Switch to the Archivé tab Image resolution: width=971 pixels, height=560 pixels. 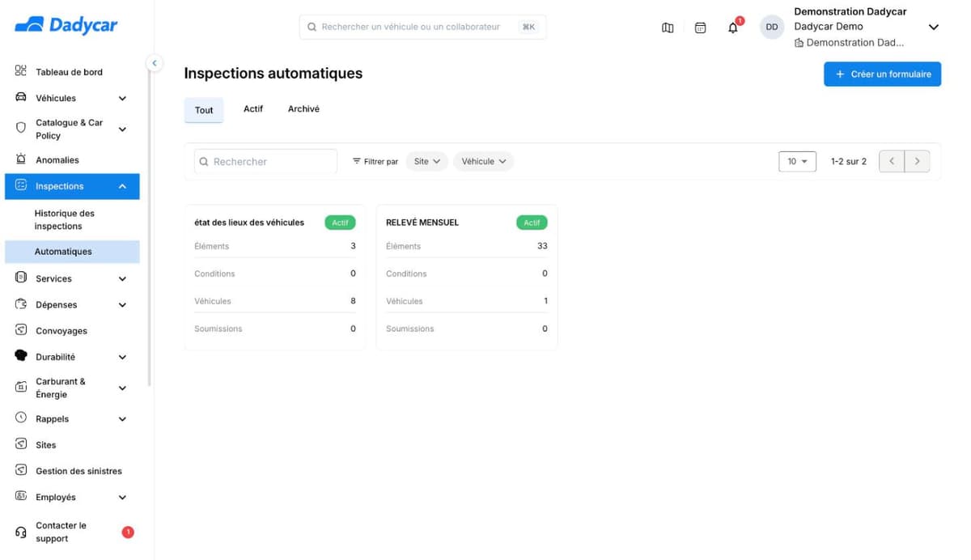coord(303,108)
